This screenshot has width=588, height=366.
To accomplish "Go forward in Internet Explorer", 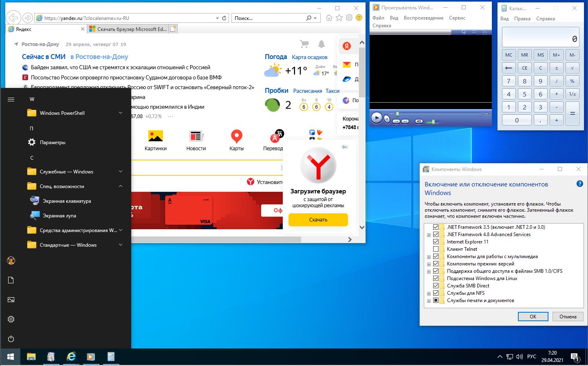I will 27,18.
